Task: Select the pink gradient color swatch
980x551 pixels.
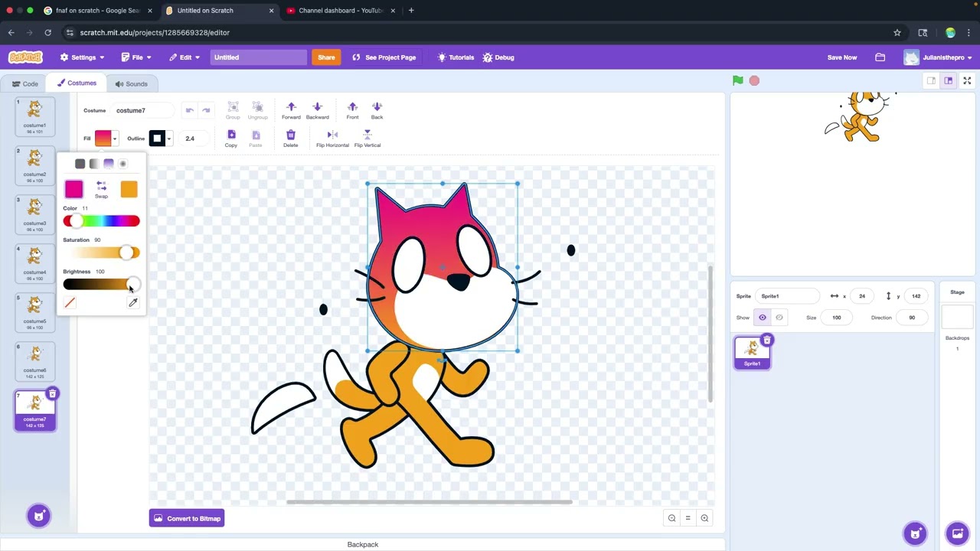Action: (x=73, y=189)
